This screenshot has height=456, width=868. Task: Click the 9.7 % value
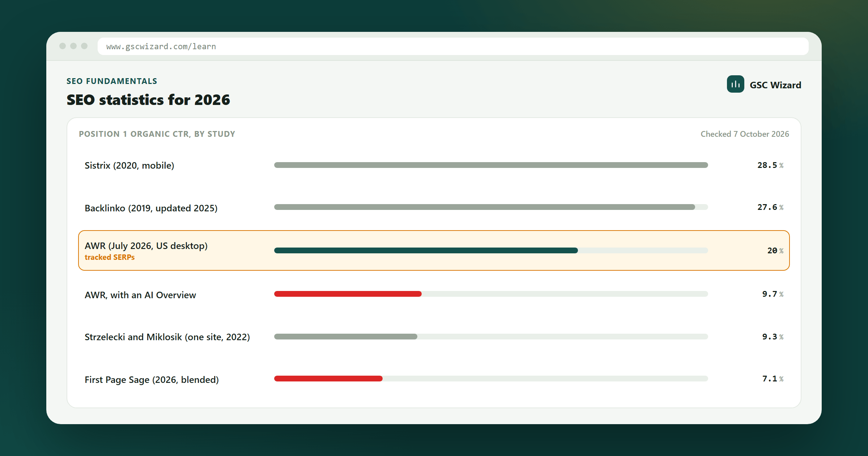[x=773, y=294]
